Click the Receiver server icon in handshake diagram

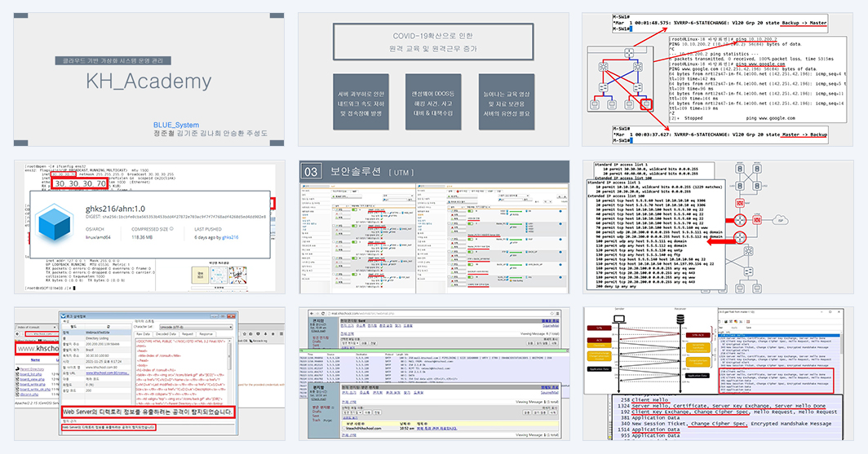click(x=680, y=320)
